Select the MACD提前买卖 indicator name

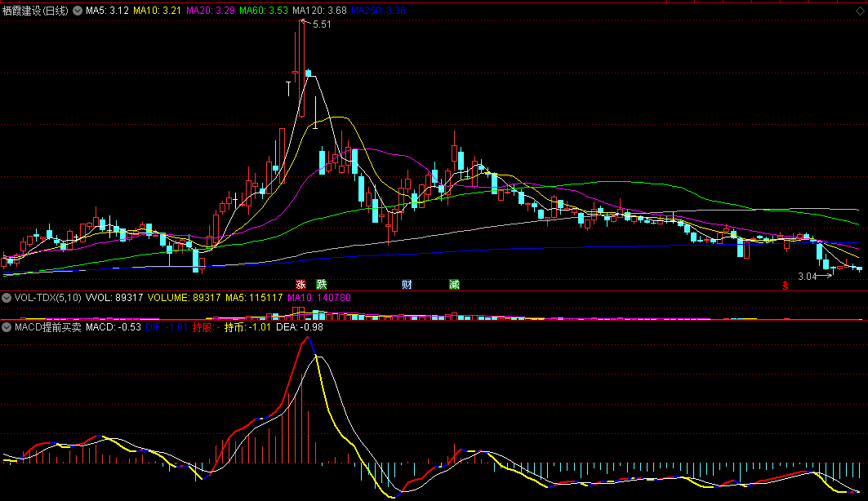(47, 327)
